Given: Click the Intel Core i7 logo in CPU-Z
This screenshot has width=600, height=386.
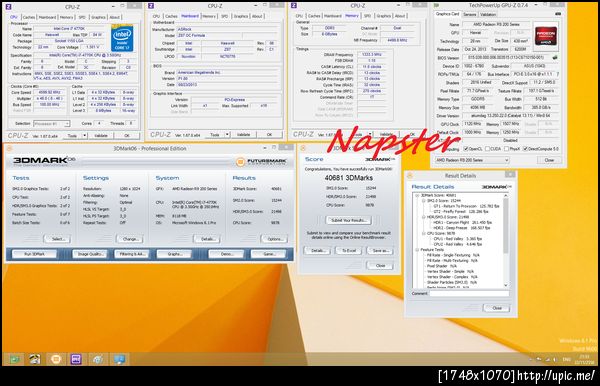Looking at the screenshot, I should click(122, 38).
